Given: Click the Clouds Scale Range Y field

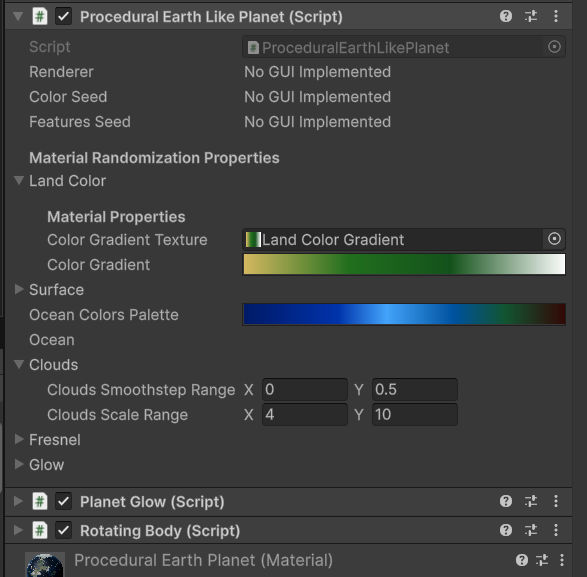Looking at the screenshot, I should click(x=415, y=414).
